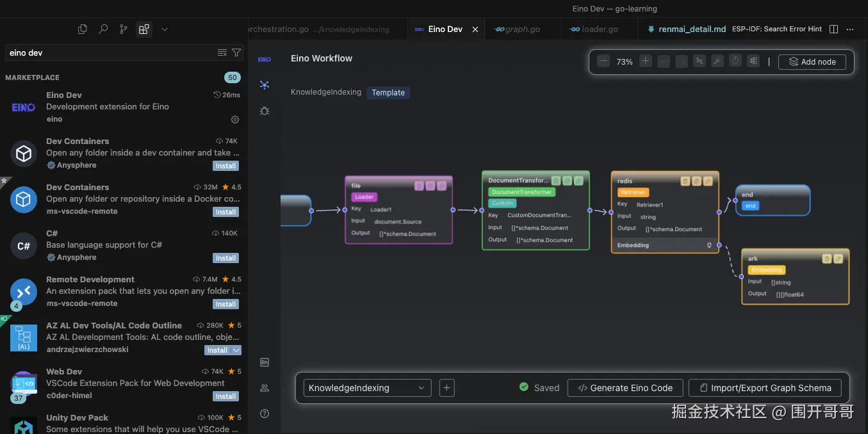
Task: Switch to the loader.go tab
Action: [600, 29]
